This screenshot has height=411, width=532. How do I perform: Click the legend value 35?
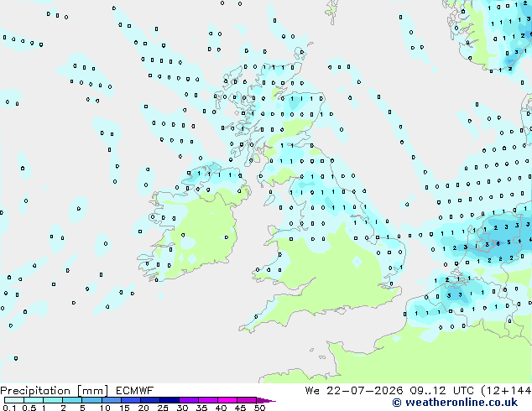[201, 408]
